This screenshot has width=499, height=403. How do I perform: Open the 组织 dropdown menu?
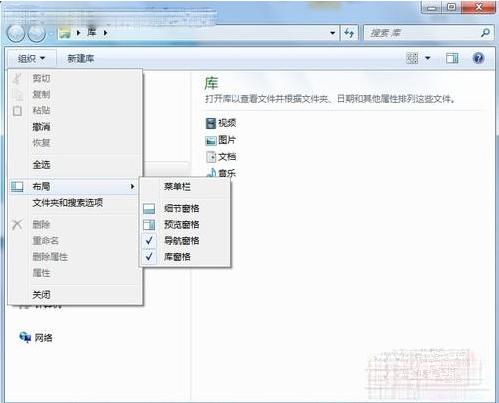[32, 59]
